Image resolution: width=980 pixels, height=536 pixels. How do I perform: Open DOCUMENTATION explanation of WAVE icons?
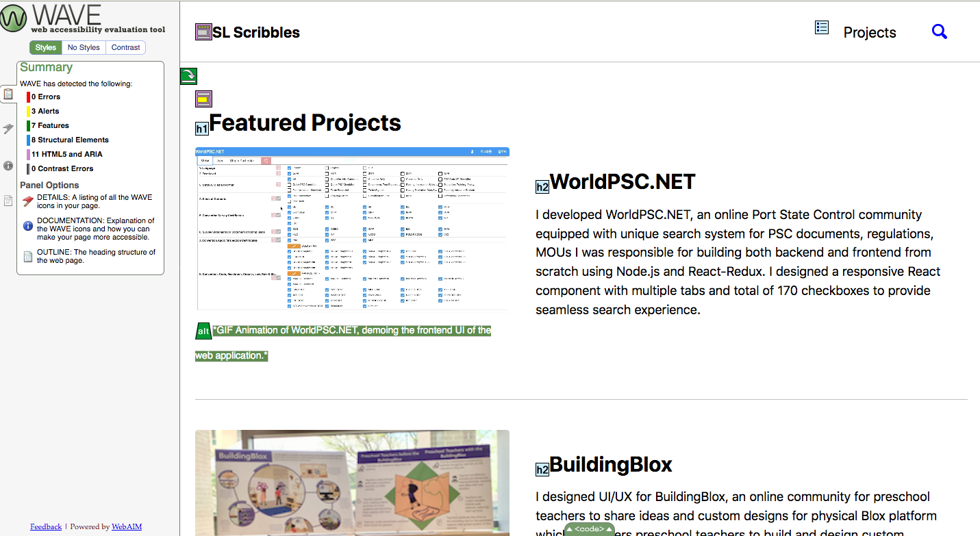click(x=96, y=229)
